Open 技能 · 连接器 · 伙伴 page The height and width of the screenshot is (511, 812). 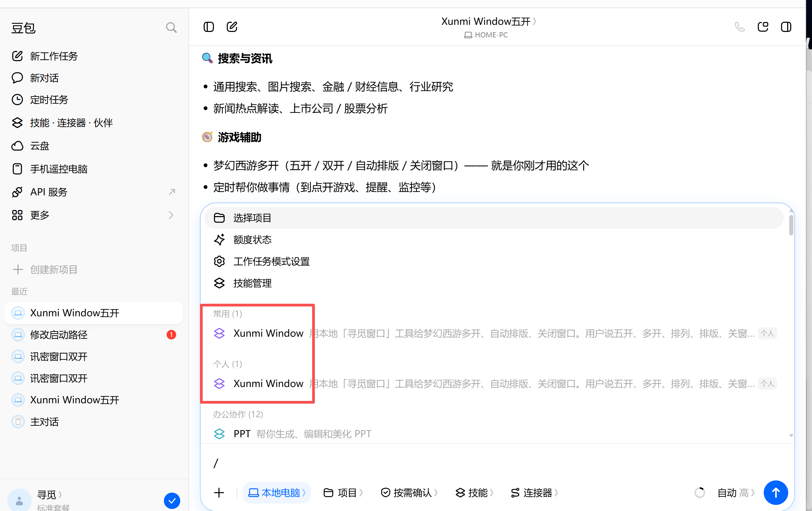click(94, 123)
